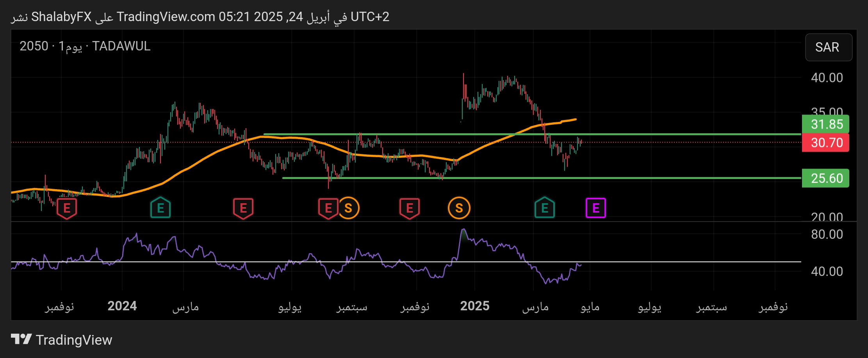Click the 31.85 green price label
The width and height of the screenshot is (868, 358).
pyautogui.click(x=825, y=124)
